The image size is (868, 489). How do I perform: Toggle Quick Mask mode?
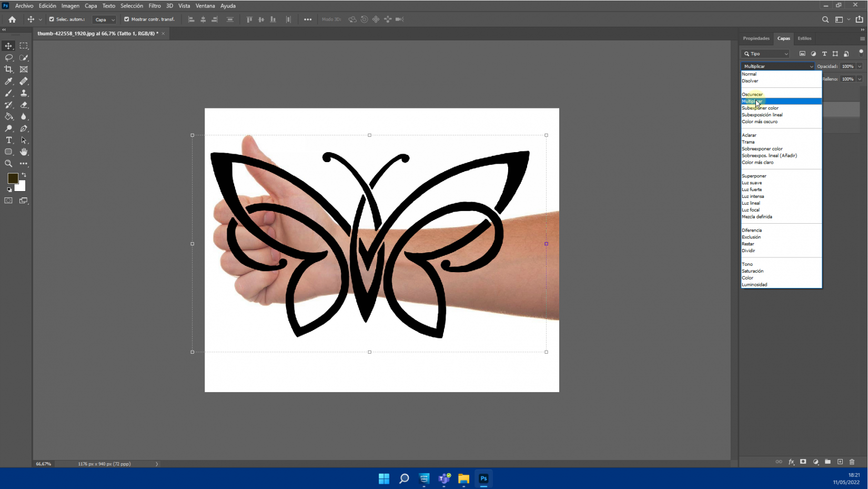click(x=8, y=201)
